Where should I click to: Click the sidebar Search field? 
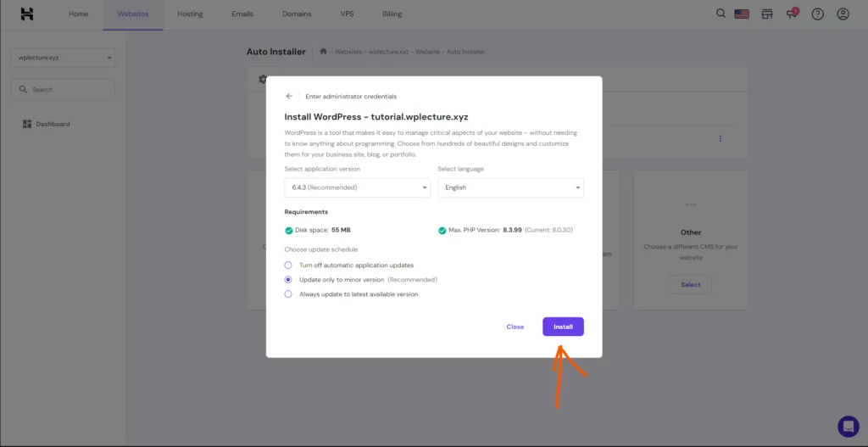63,89
